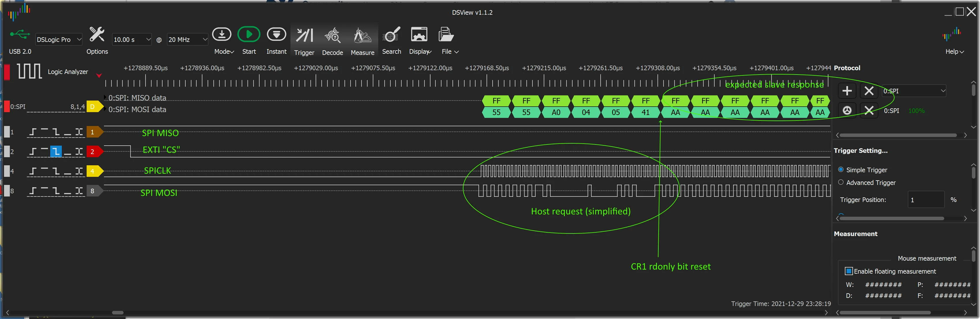Remove all decoders with top X button

(x=869, y=91)
